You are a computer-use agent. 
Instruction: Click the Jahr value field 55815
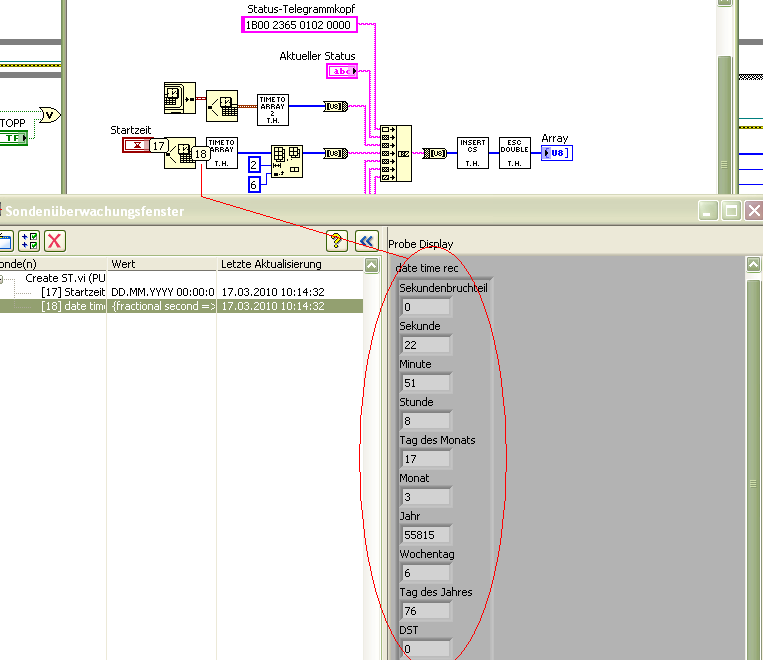425,535
